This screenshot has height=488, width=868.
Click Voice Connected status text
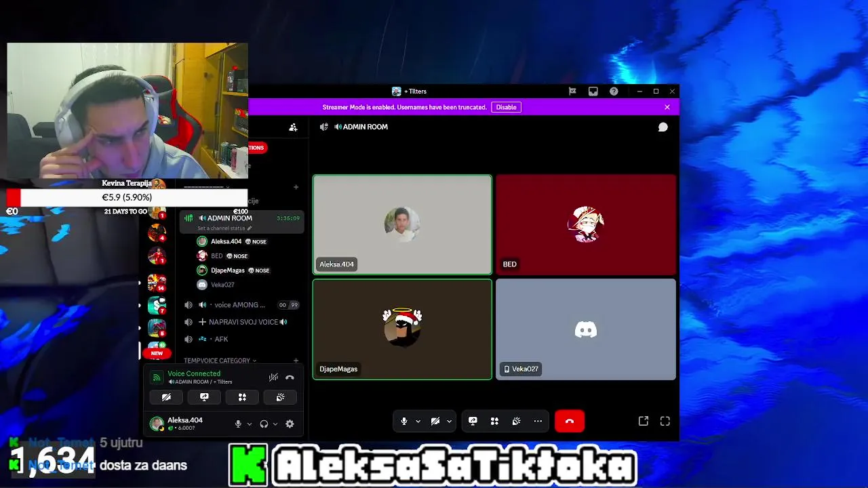point(194,373)
